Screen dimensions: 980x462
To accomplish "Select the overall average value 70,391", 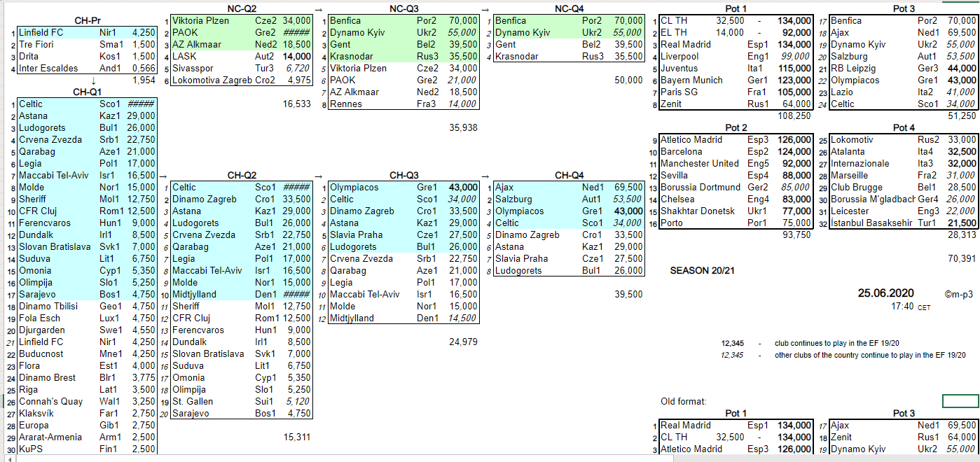I will (x=962, y=258).
